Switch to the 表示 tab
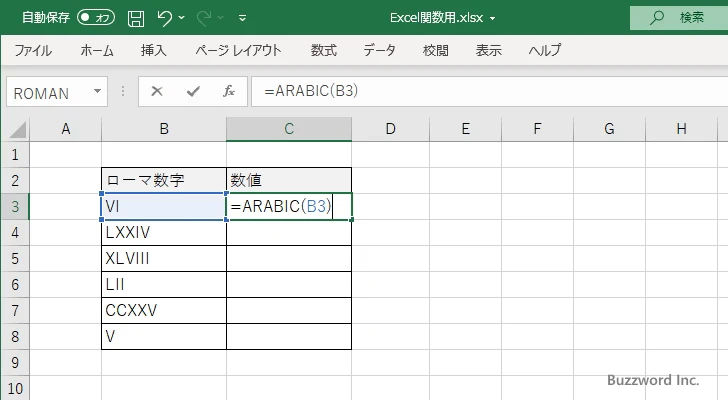 coord(488,50)
